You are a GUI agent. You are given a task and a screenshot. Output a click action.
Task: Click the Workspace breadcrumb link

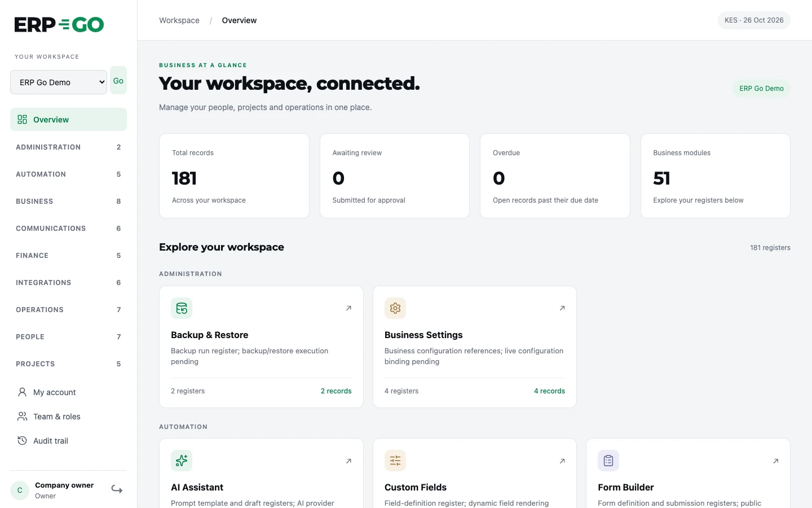179,20
